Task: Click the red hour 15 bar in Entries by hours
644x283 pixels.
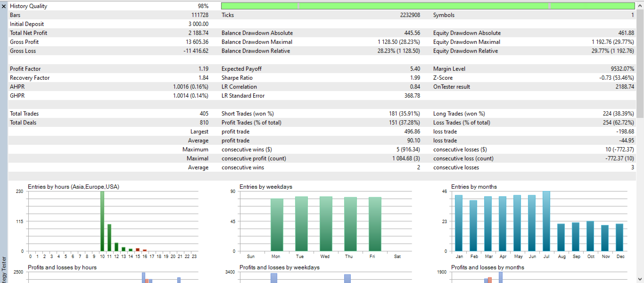Action: pos(138,250)
